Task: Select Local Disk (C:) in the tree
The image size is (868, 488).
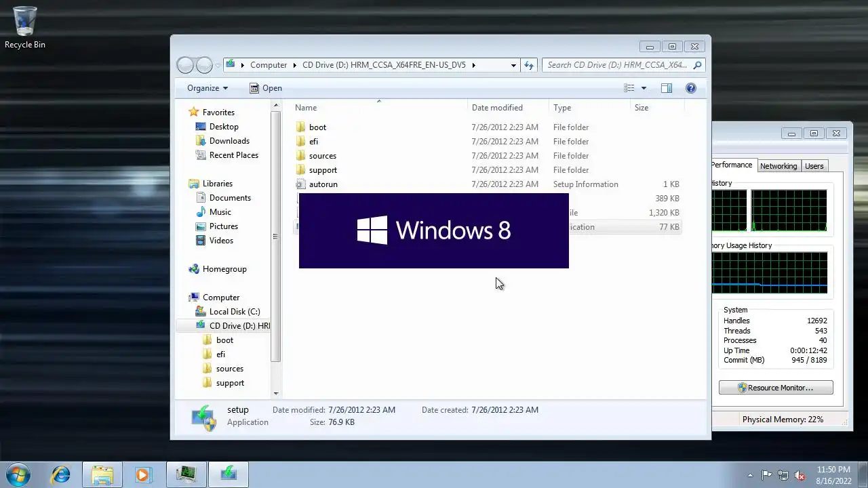Action: (235, 312)
